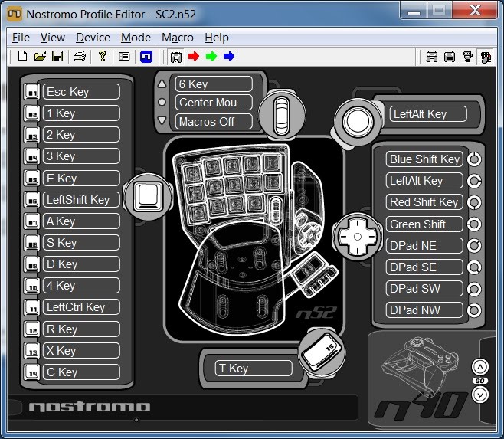Switch to green shift state arrow
Viewport: 504px width, 439px height.
(211, 57)
